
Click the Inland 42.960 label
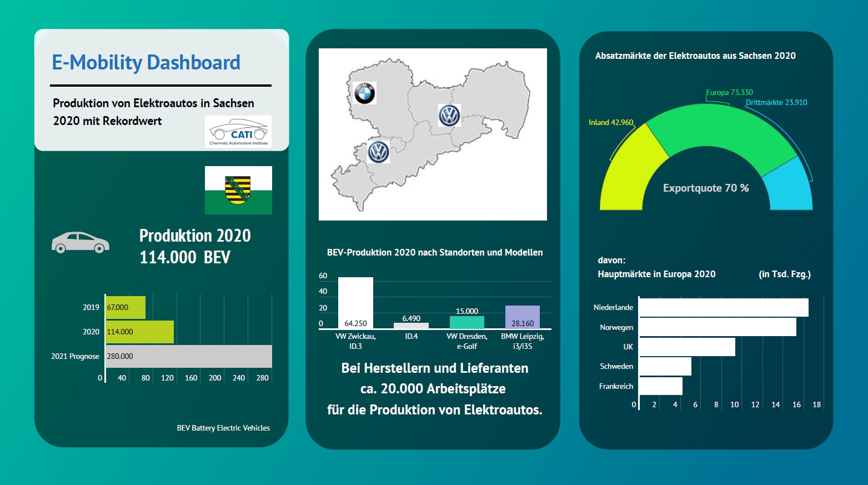click(x=611, y=122)
